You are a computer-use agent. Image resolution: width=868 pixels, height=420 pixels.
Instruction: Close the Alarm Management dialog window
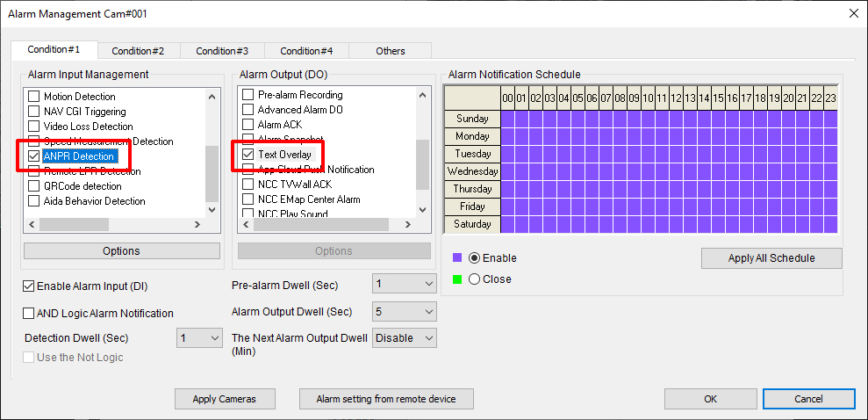pyautogui.click(x=853, y=12)
